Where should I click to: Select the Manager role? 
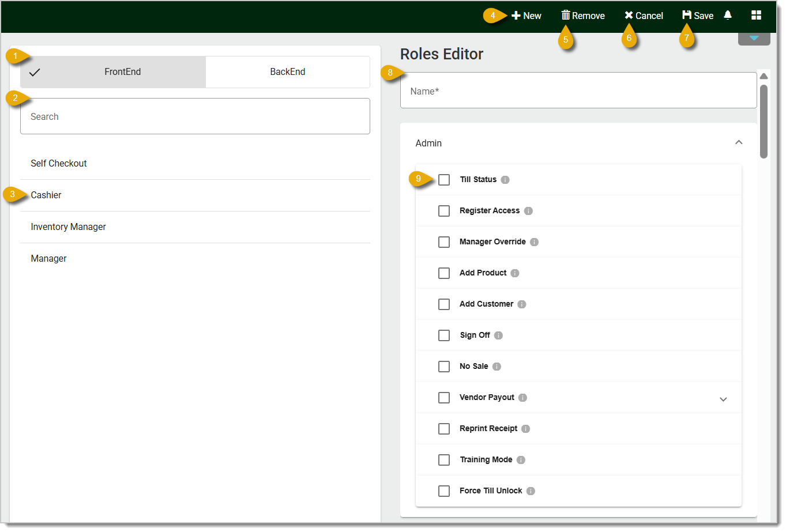click(195, 259)
